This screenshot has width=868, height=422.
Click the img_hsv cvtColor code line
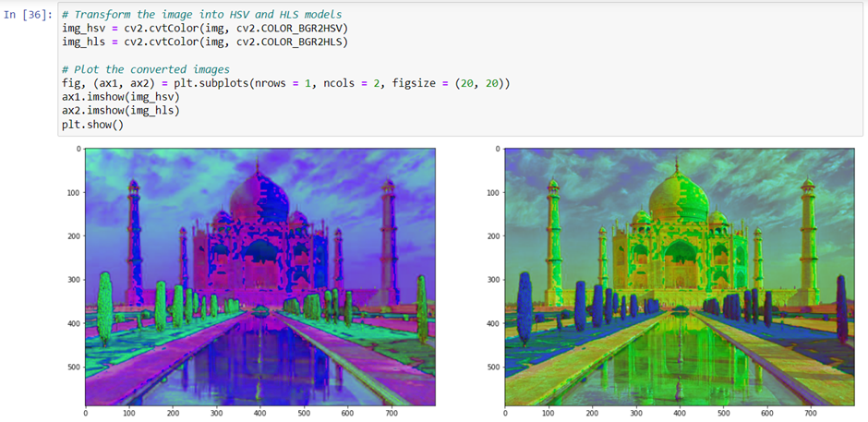coord(205,28)
